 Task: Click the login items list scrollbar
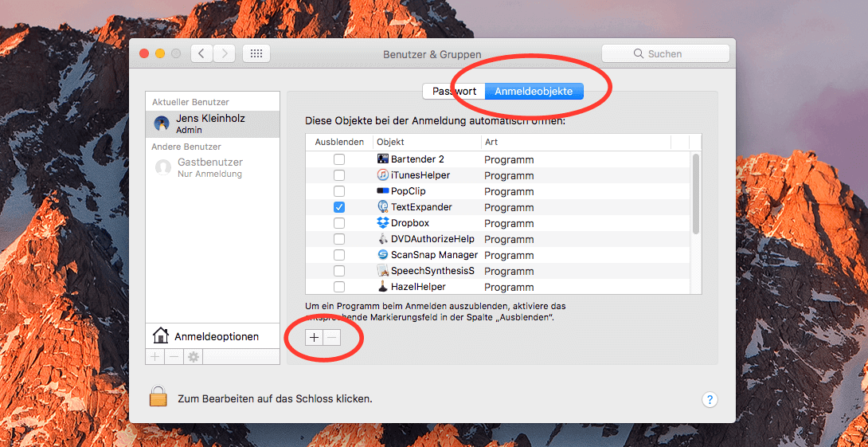pos(696,194)
